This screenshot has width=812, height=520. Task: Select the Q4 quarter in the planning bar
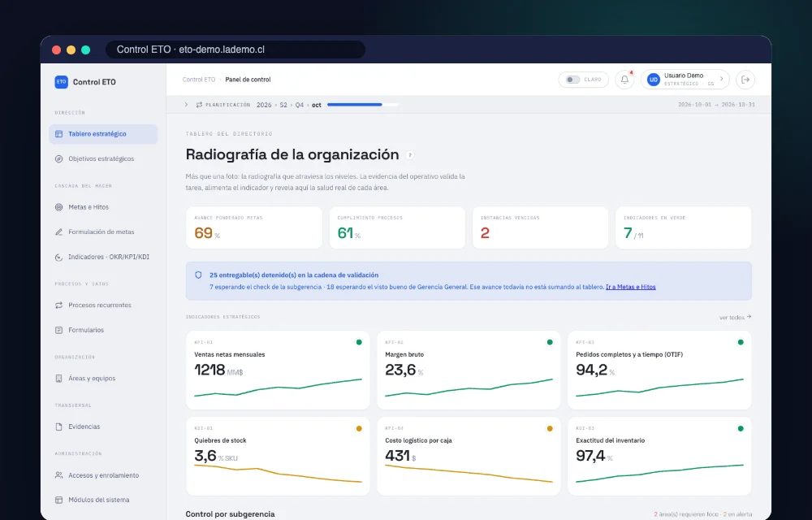coord(300,105)
